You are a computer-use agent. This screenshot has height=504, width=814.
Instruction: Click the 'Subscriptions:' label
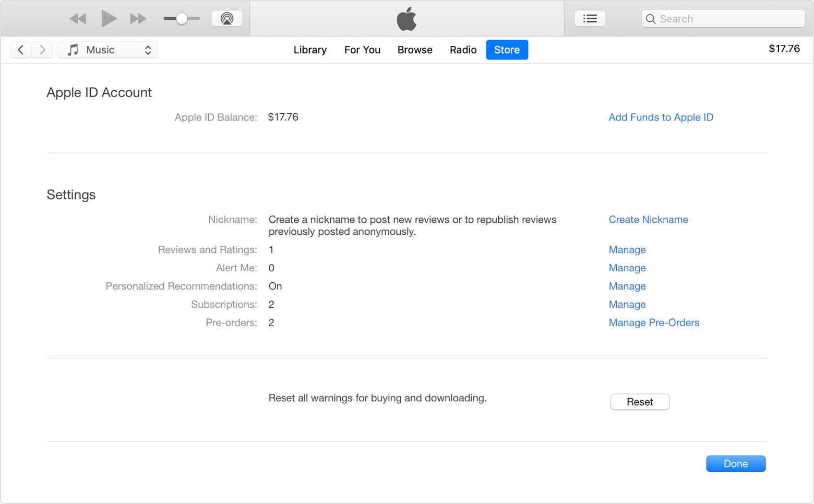224,305
